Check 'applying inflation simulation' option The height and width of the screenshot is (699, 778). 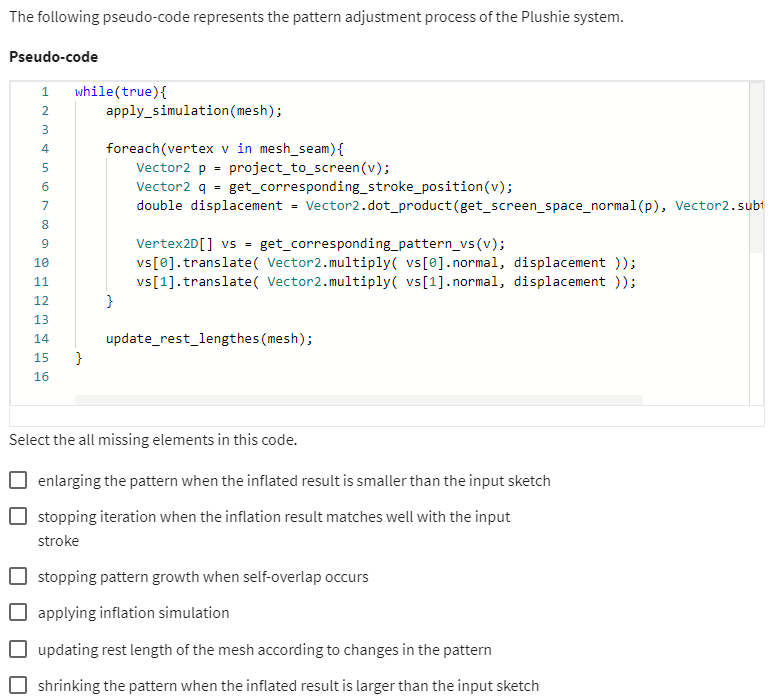(x=18, y=612)
